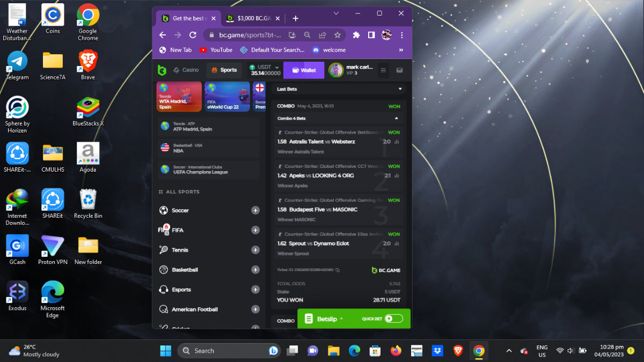The width and height of the screenshot is (644, 362).
Task: Open the mail inbox icon
Action: [399, 70]
